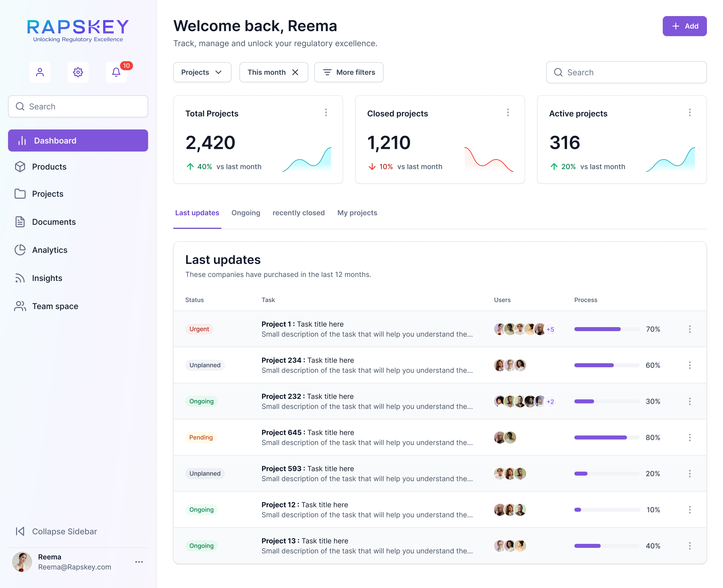The image size is (723, 588).
Task: Open the notifications bell with 10 badge
Action: click(116, 72)
